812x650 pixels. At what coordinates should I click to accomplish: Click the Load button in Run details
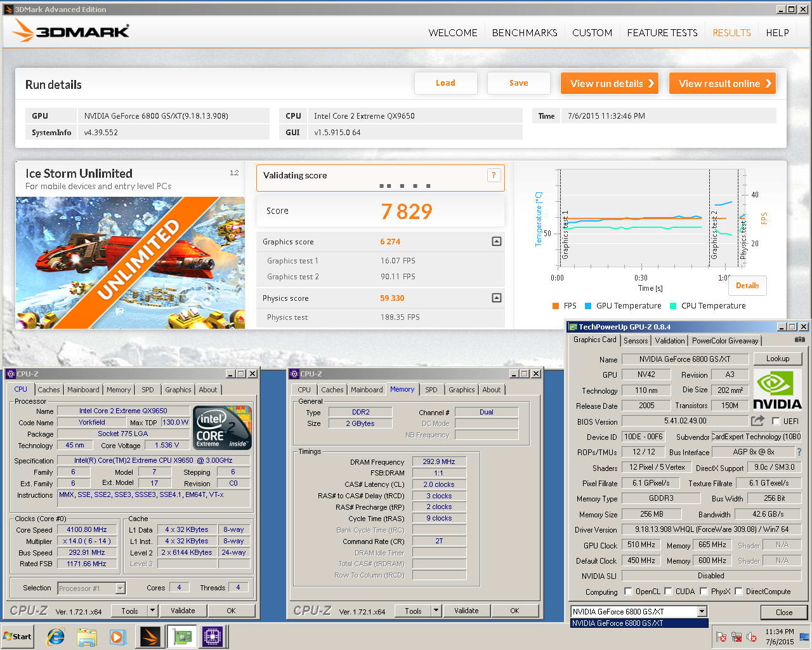click(445, 83)
